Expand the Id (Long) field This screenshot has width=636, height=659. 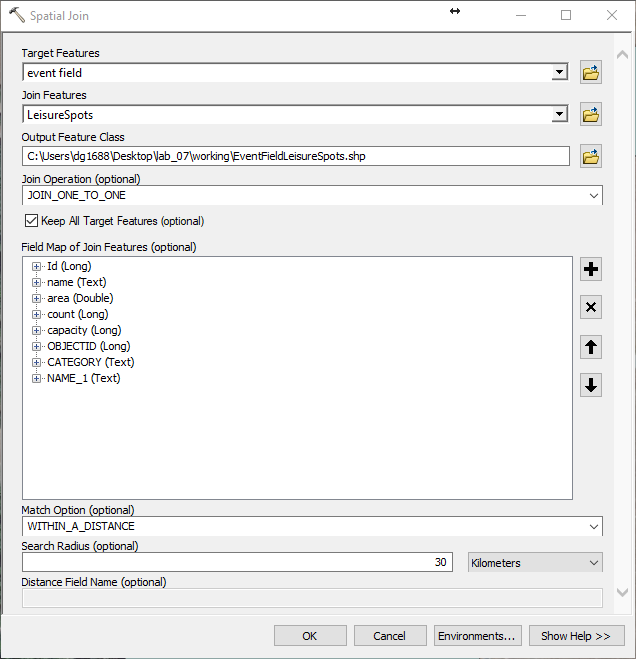pyautogui.click(x=37, y=266)
